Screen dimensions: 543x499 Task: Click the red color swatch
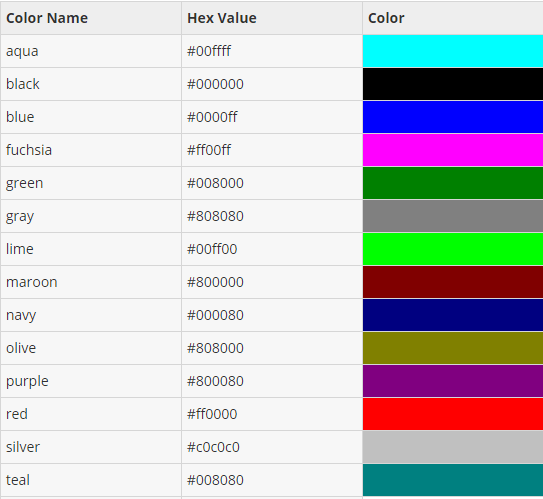[453, 414]
